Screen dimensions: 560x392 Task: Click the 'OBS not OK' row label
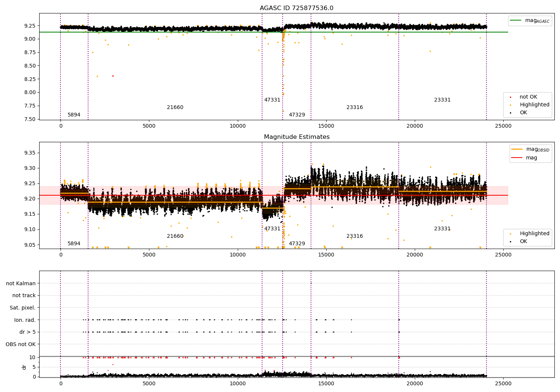point(21,344)
